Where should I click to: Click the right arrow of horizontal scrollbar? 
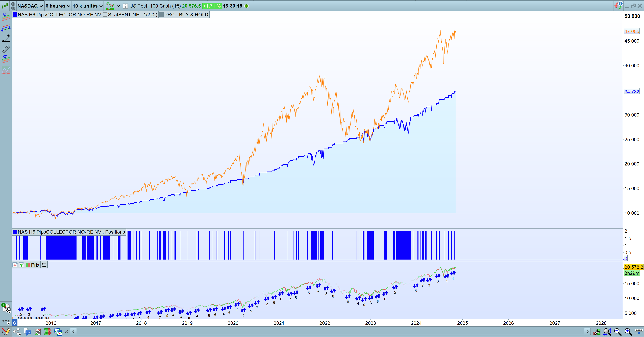pyautogui.click(x=587, y=331)
